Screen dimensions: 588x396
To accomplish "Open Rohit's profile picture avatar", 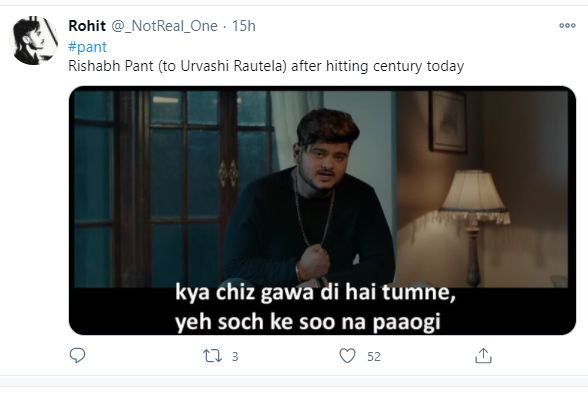I will (x=34, y=40).
